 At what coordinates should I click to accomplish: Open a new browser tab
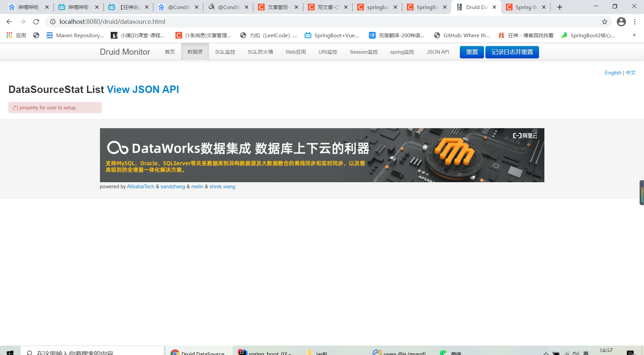point(559,7)
